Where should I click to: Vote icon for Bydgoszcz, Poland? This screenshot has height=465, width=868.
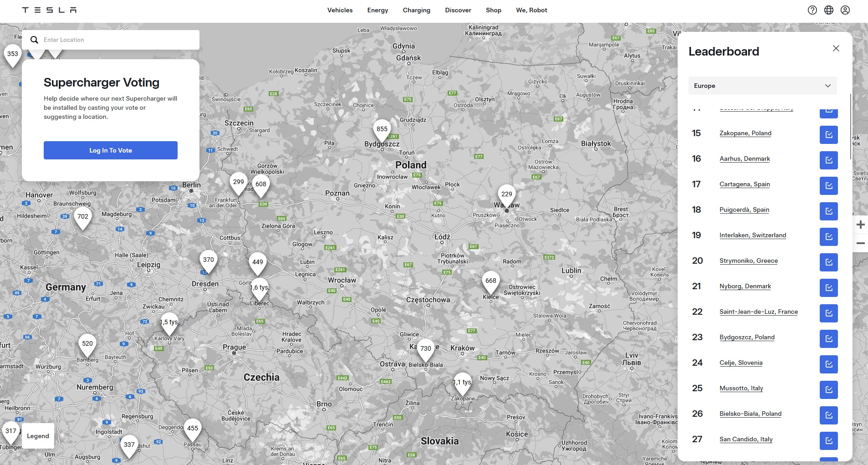829,339
